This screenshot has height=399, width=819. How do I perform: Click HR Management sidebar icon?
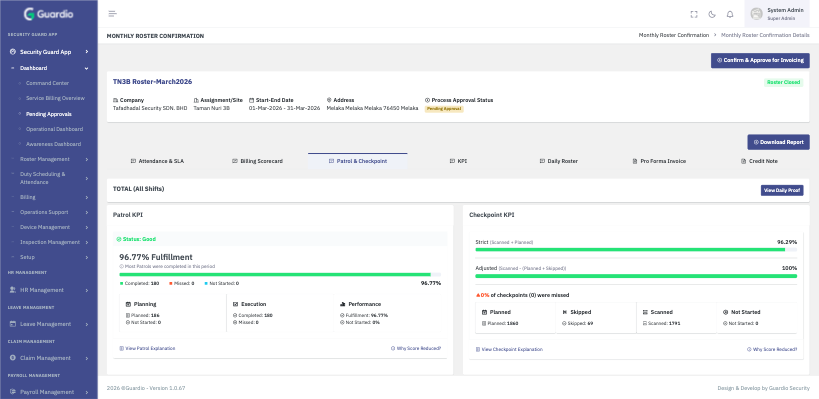(x=13, y=290)
